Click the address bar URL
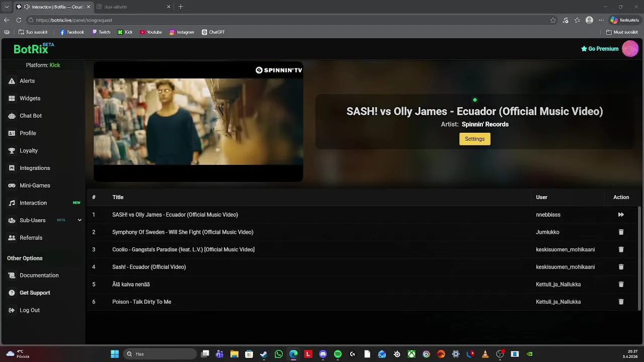644x362 pixels. (x=74, y=20)
